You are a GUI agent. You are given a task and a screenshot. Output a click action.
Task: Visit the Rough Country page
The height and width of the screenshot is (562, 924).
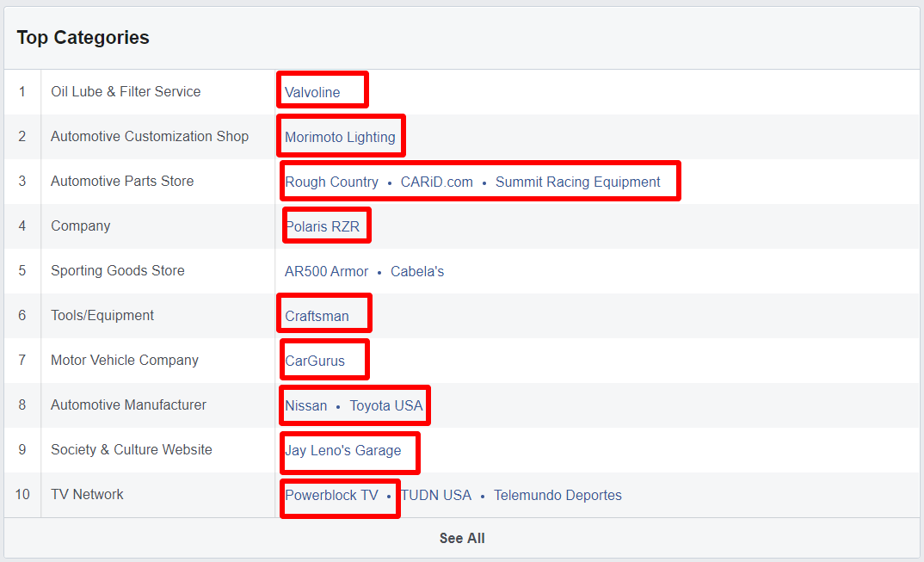tap(332, 182)
